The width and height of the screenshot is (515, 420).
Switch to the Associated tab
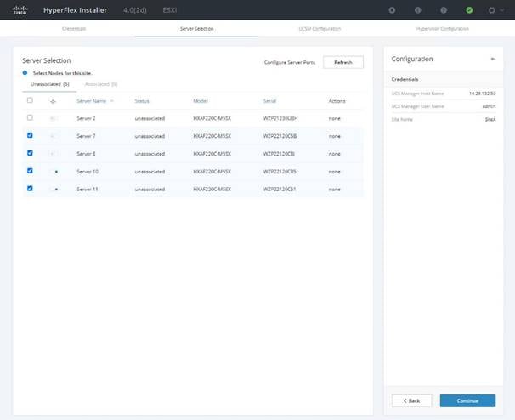click(x=101, y=84)
